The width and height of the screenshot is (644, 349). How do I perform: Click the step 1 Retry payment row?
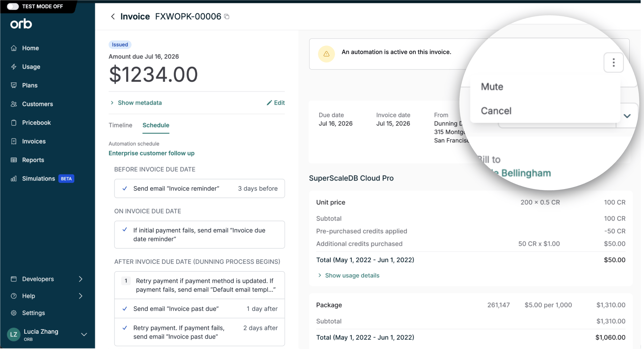pos(200,285)
